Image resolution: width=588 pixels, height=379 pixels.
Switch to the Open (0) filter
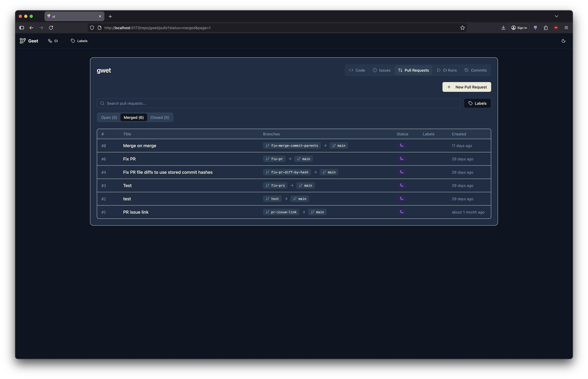coord(109,117)
